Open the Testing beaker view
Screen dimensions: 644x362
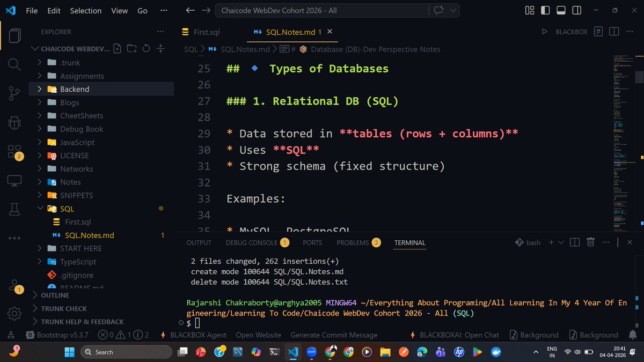pos(14,209)
